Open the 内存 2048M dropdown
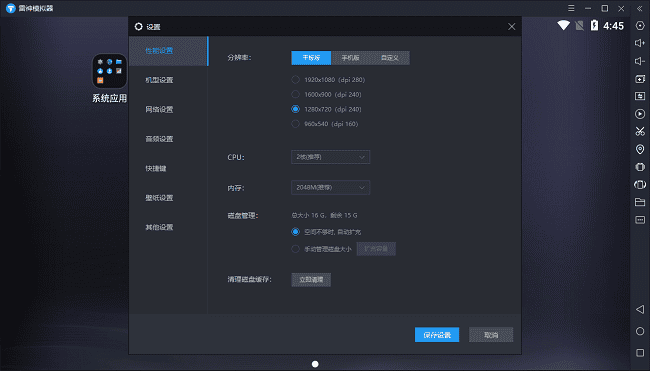650x371 pixels. 330,187
